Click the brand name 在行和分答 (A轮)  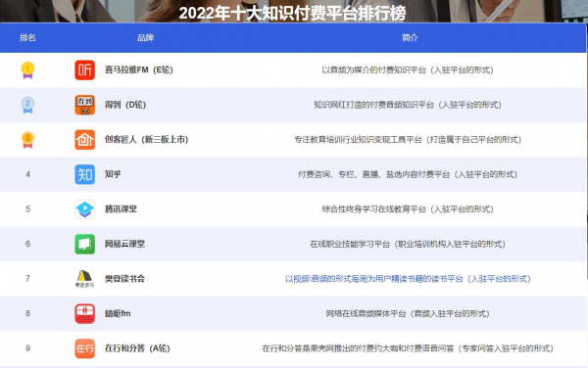point(137,348)
